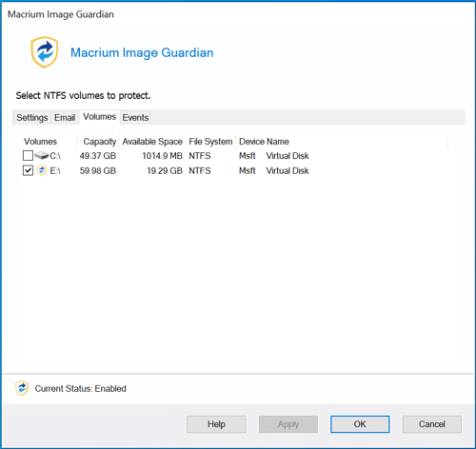
Task: Click the large Macrium Image Guardian shield logo
Action: pyautogui.click(x=45, y=52)
